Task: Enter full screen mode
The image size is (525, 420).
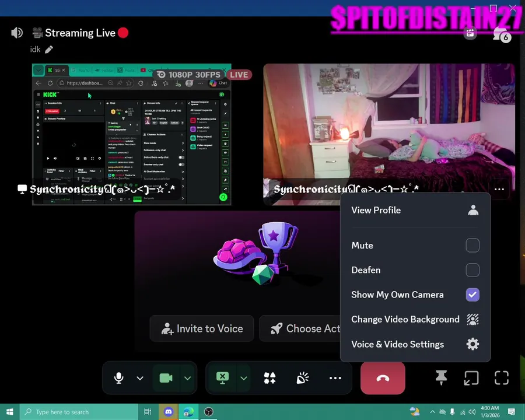Action: tap(502, 378)
